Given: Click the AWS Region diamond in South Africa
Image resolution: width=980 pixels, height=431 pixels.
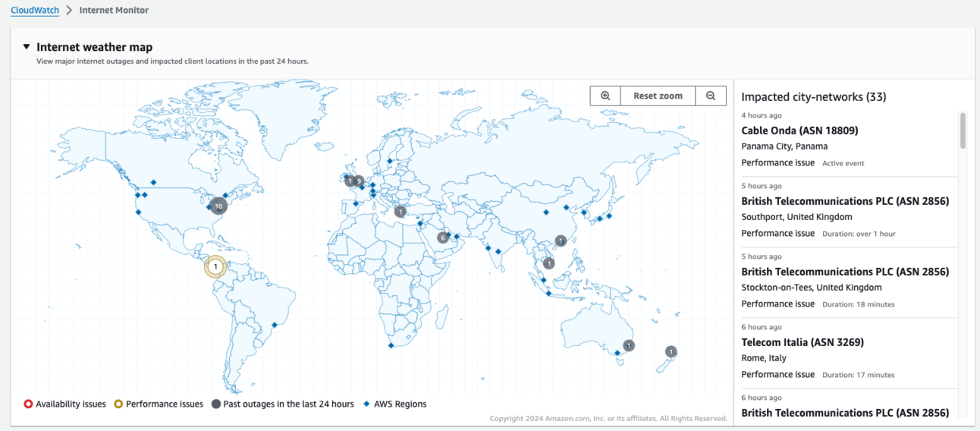Looking at the screenshot, I should pyautogui.click(x=391, y=345).
